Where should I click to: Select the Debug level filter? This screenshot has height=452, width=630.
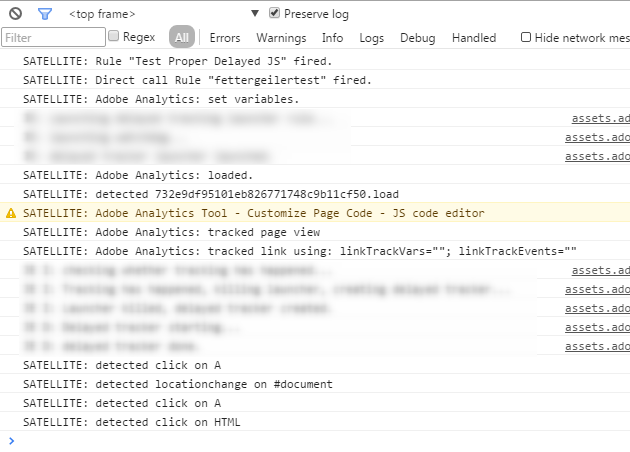418,38
